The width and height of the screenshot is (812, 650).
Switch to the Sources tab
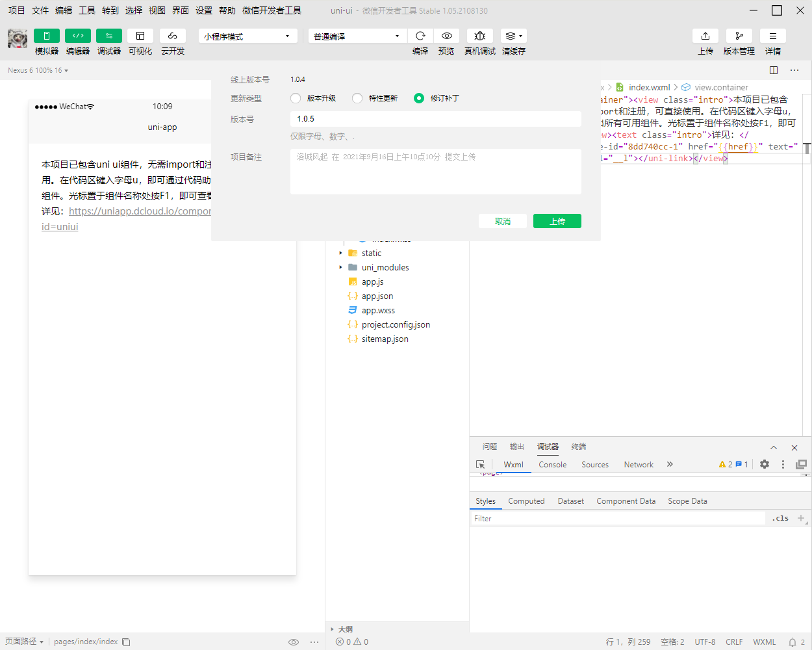595,465
